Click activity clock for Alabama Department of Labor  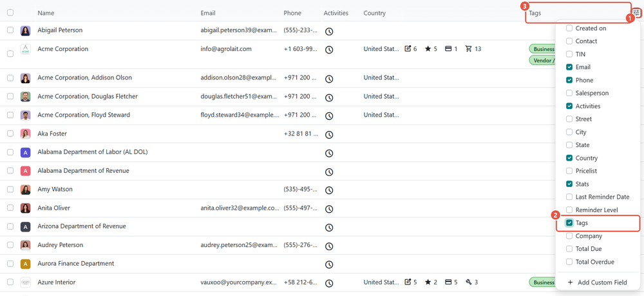pyautogui.click(x=329, y=153)
